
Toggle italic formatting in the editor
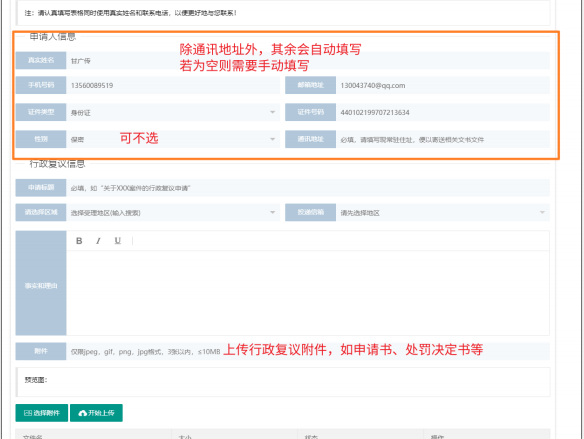[98, 241]
